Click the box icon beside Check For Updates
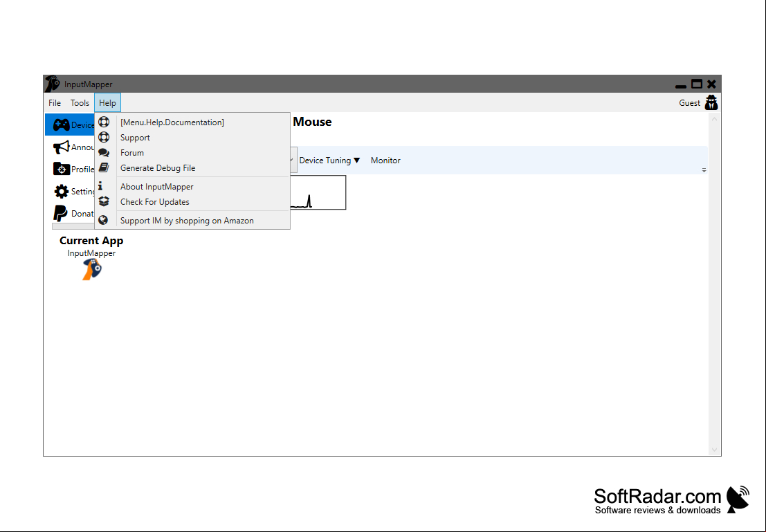766x532 pixels. (x=104, y=201)
